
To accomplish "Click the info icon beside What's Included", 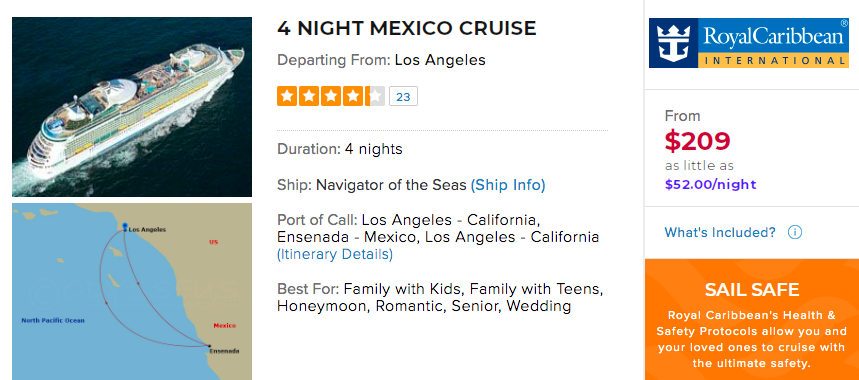I will click(794, 232).
